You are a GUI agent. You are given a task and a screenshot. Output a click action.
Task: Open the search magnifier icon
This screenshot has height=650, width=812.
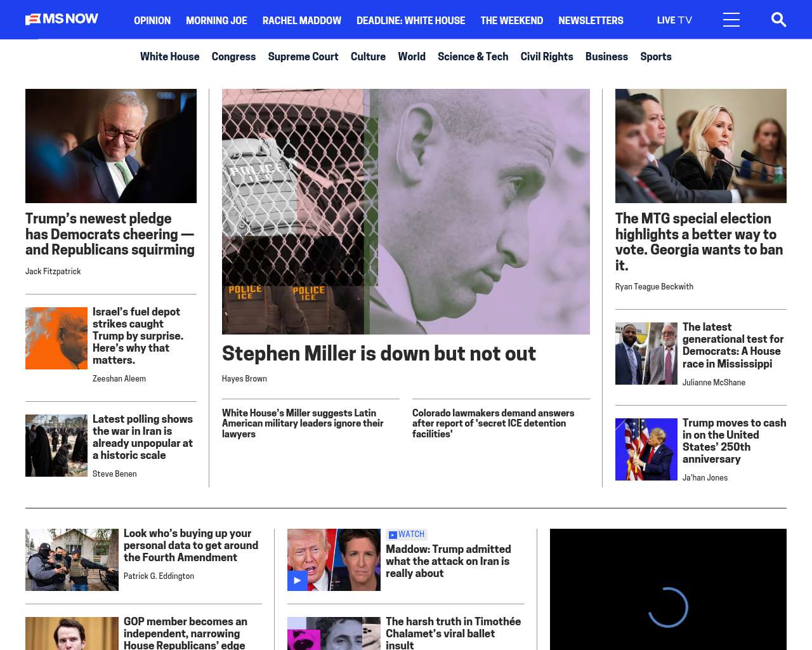click(778, 20)
